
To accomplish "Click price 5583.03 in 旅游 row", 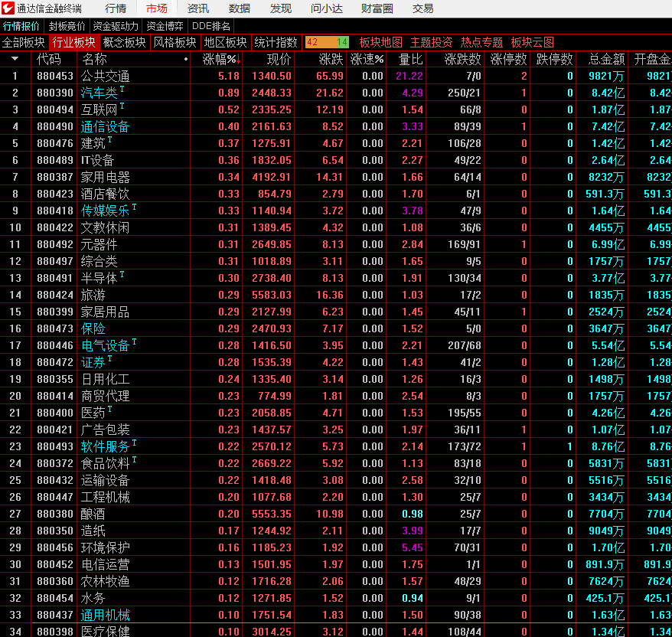I will (x=272, y=296).
